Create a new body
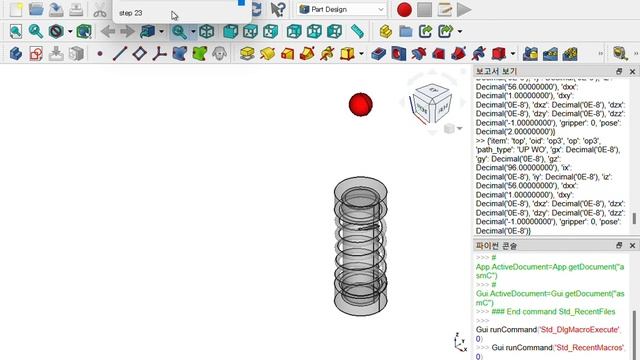The height and width of the screenshot is (360, 640). pyautogui.click(x=16, y=53)
